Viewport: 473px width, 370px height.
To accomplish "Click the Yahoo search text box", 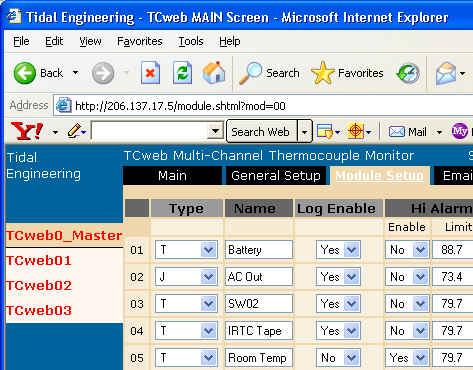I will [150, 131].
